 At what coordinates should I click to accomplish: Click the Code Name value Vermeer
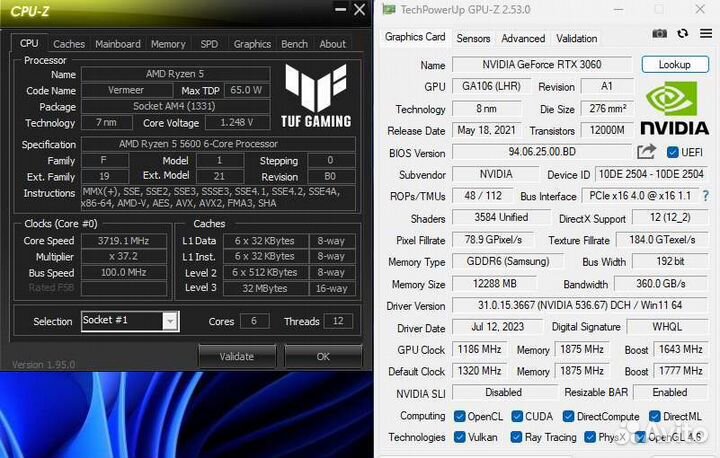coord(127,90)
